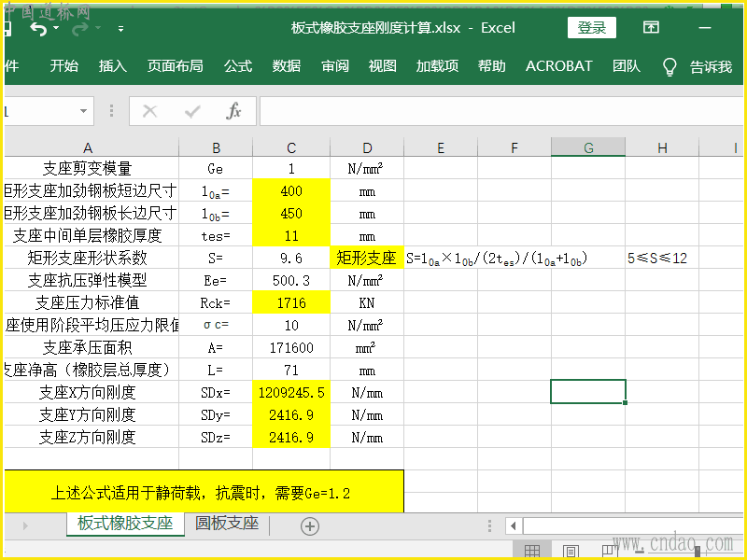Select column G header
Screen dimensions: 747x560
pyautogui.click(x=588, y=147)
